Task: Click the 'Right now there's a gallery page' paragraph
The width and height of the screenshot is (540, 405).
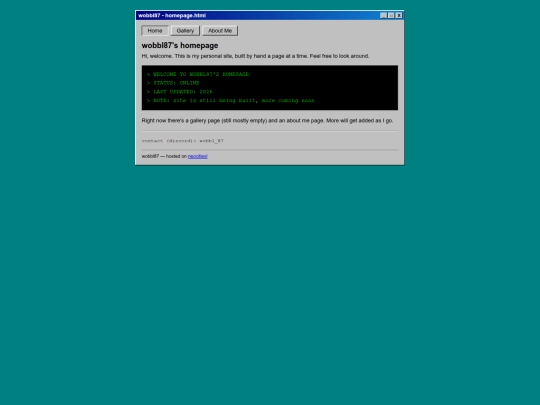Action: pos(267,121)
